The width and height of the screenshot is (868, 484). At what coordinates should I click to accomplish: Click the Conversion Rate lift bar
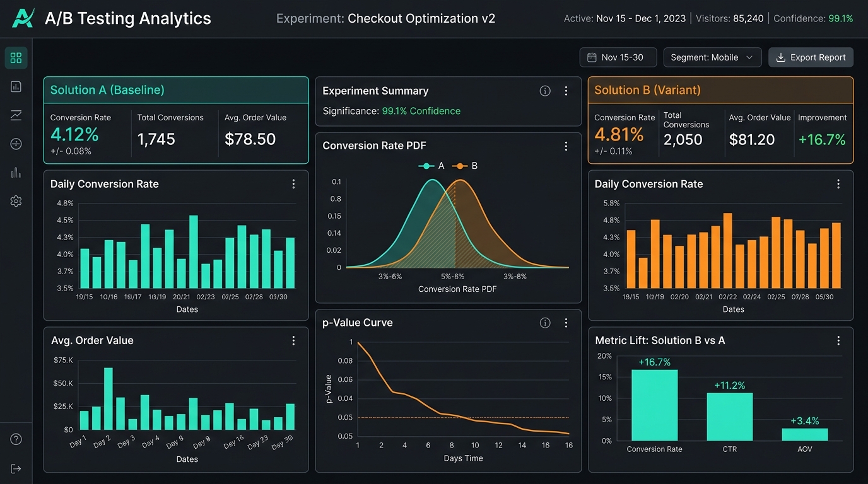[x=655, y=405]
